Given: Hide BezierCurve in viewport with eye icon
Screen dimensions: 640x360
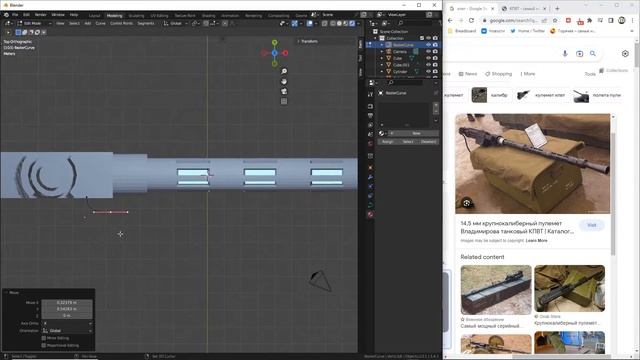Looking at the screenshot, I should 429,45.
